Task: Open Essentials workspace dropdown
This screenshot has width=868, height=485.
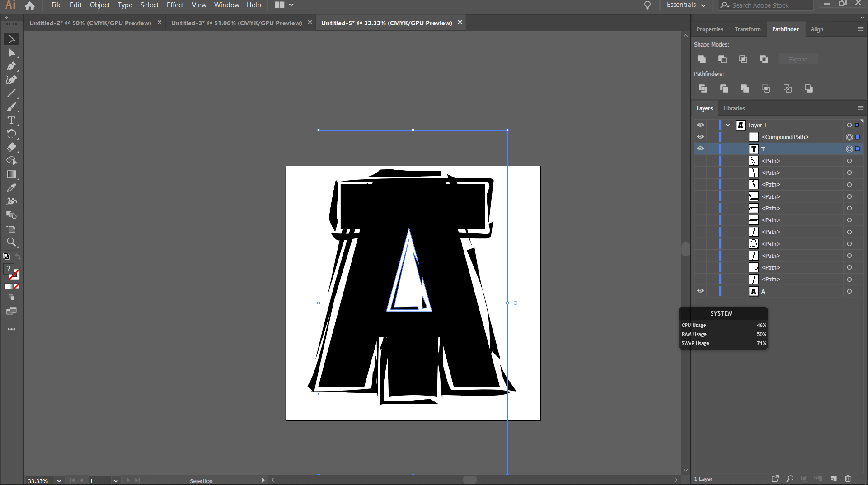Action: coord(686,5)
